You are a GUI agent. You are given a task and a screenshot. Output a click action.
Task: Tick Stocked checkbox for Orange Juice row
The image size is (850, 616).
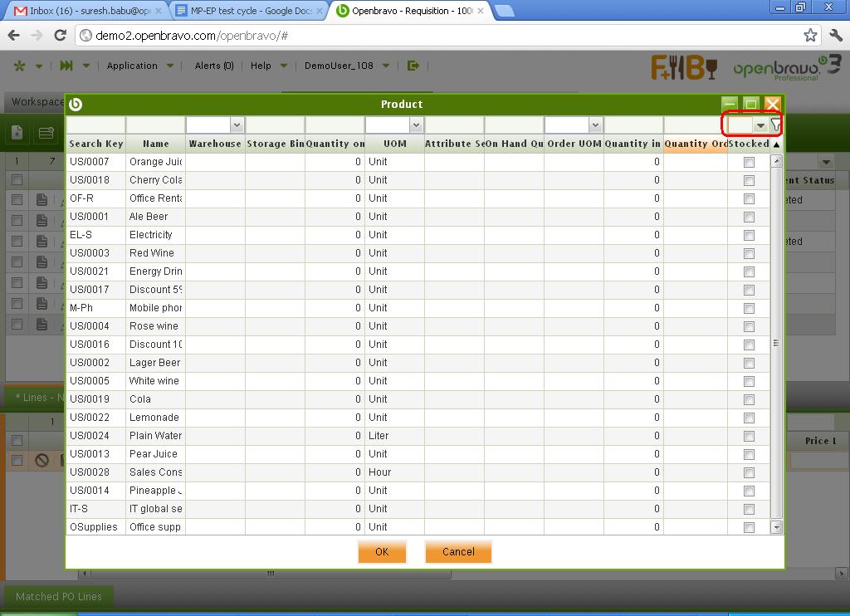(750, 162)
